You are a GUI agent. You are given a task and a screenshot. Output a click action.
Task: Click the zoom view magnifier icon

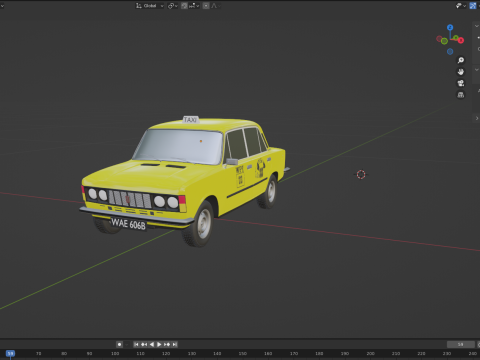pos(461,60)
